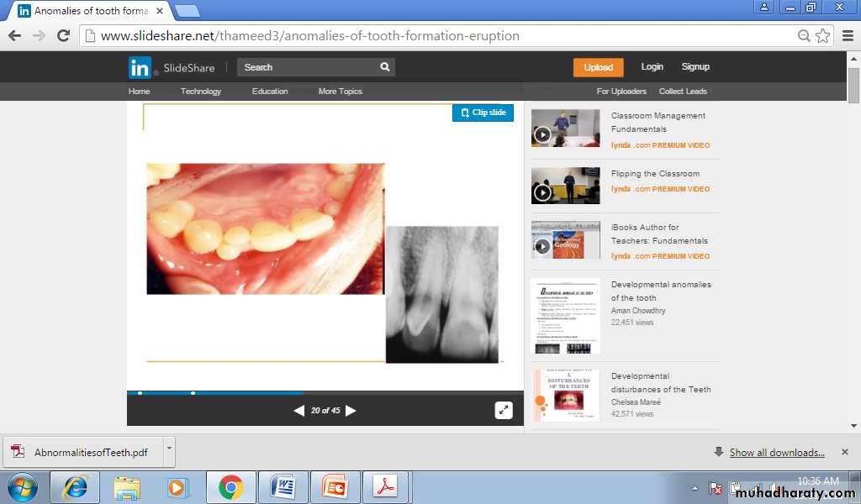Click in the SlideShare search field
The height and width of the screenshot is (504, 861).
tap(308, 67)
